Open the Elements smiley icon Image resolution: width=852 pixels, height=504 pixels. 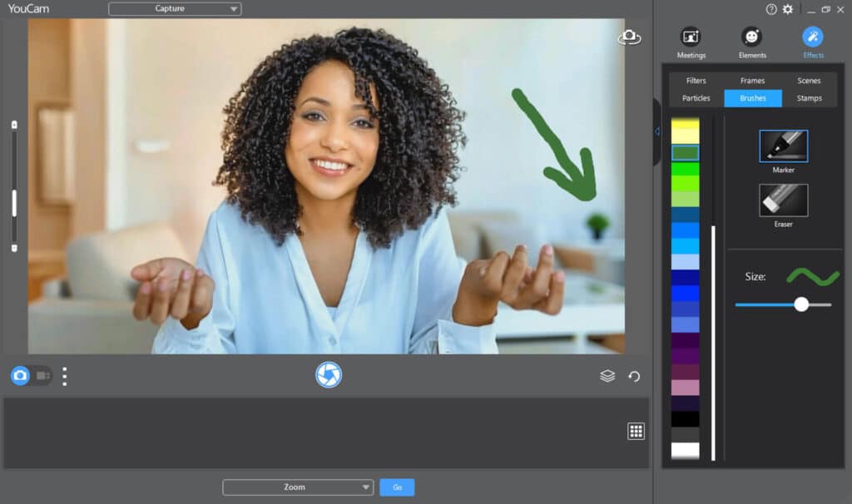751,37
